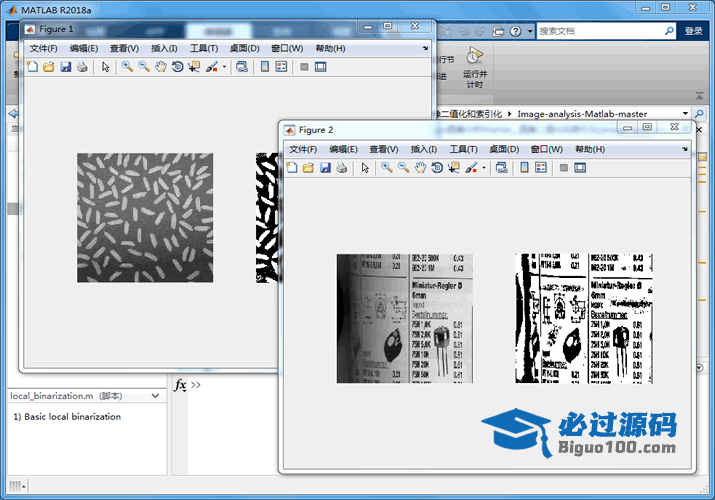Open 插入(I) menu in Figure 2
The image size is (715, 500).
[x=425, y=149]
